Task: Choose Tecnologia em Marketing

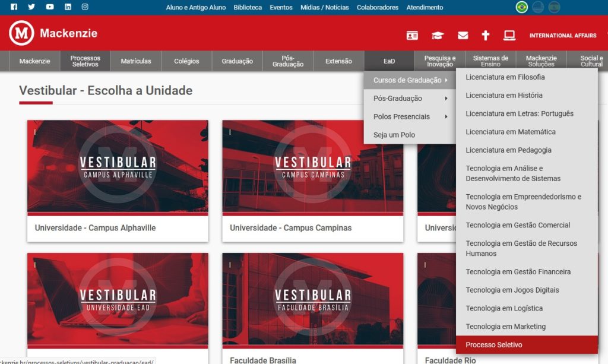Action: tap(527, 326)
